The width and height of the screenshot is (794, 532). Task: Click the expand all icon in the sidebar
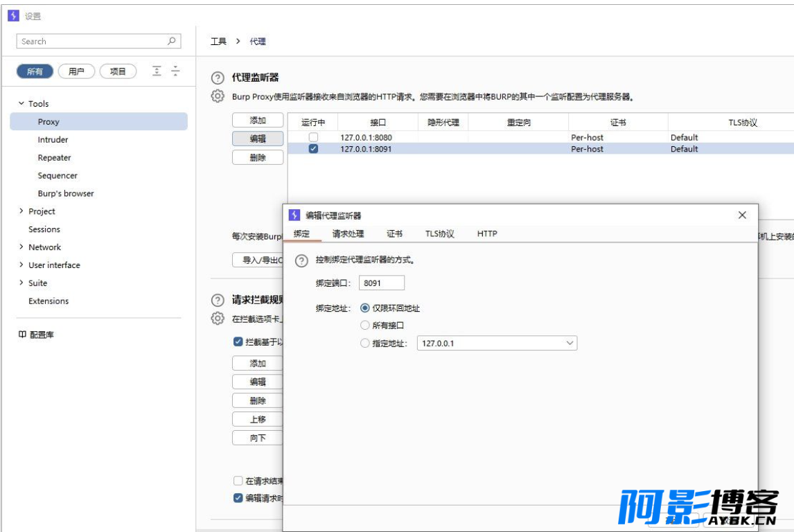(x=157, y=71)
